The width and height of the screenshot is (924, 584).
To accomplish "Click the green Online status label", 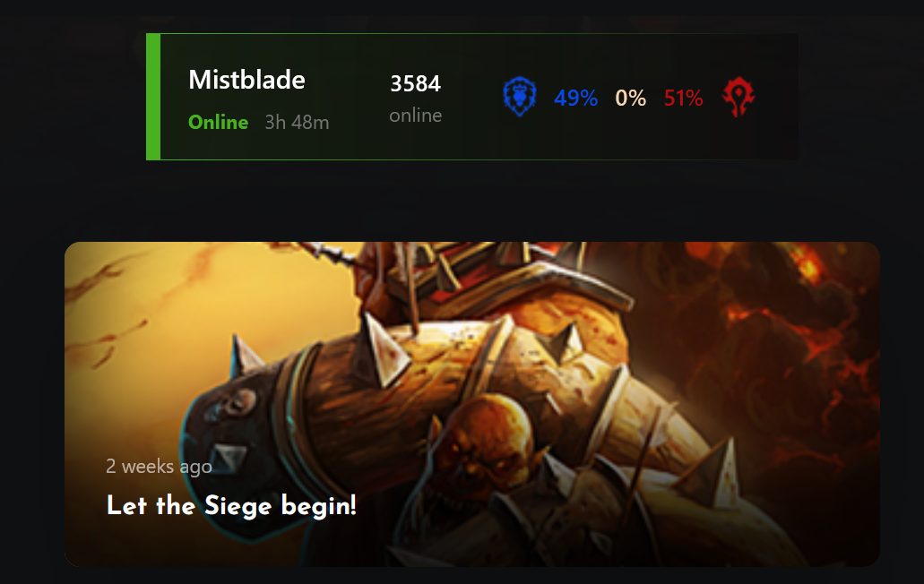I will 218,122.
